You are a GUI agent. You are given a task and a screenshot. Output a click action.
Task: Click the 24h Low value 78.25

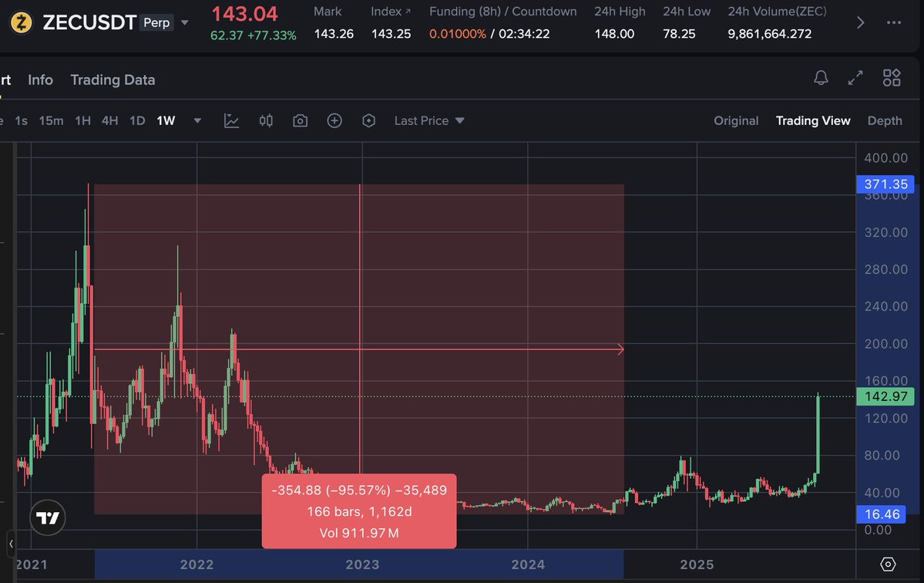coord(679,34)
